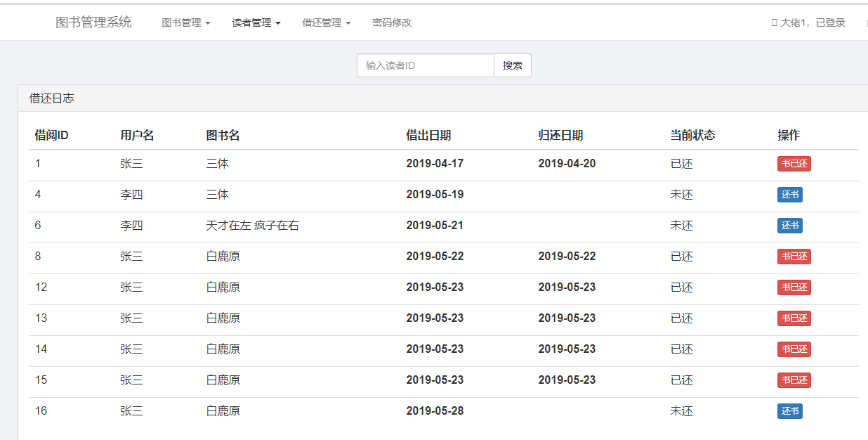This screenshot has height=440, width=868.
Task: Click the 书已还 label for ID 13
Action: 794,318
